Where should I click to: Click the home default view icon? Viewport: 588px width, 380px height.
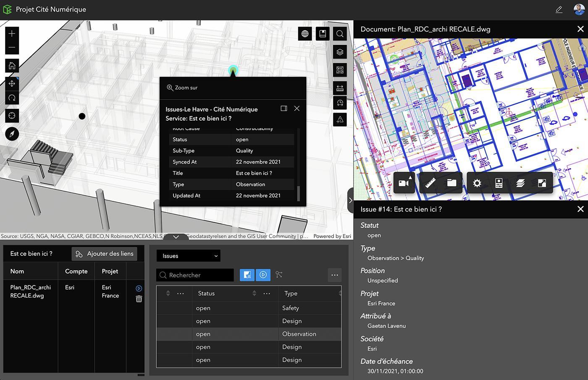pyautogui.click(x=12, y=66)
